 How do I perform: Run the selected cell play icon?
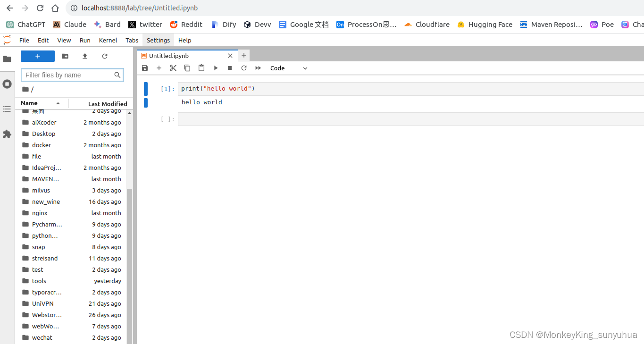click(216, 68)
